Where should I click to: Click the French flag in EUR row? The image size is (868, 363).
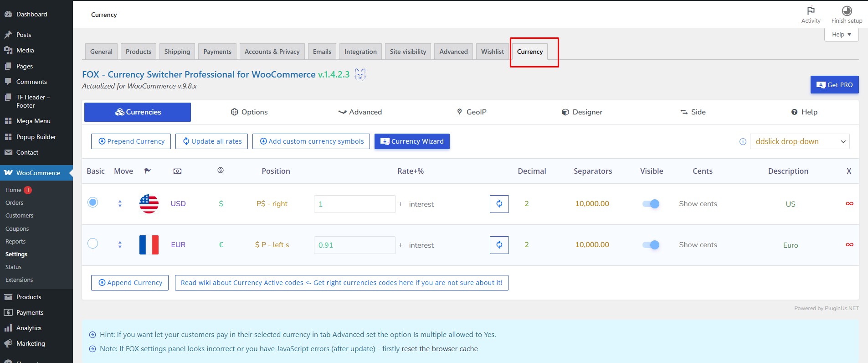point(149,245)
